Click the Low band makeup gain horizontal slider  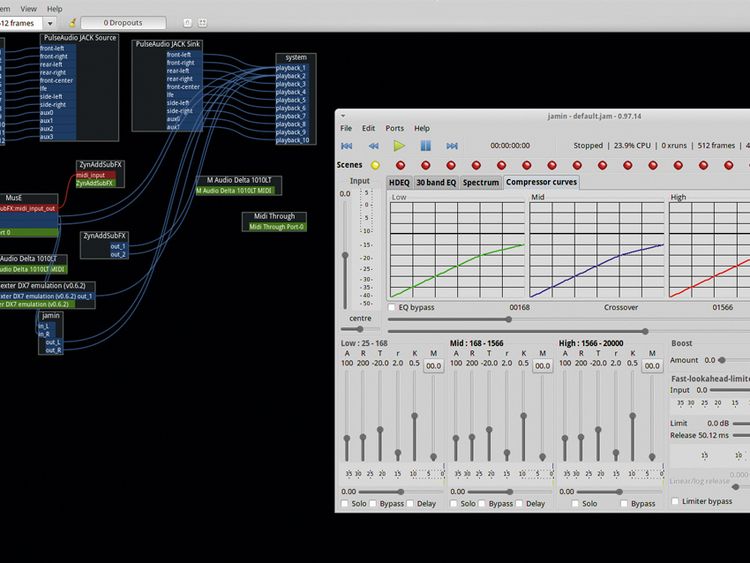pos(401,492)
